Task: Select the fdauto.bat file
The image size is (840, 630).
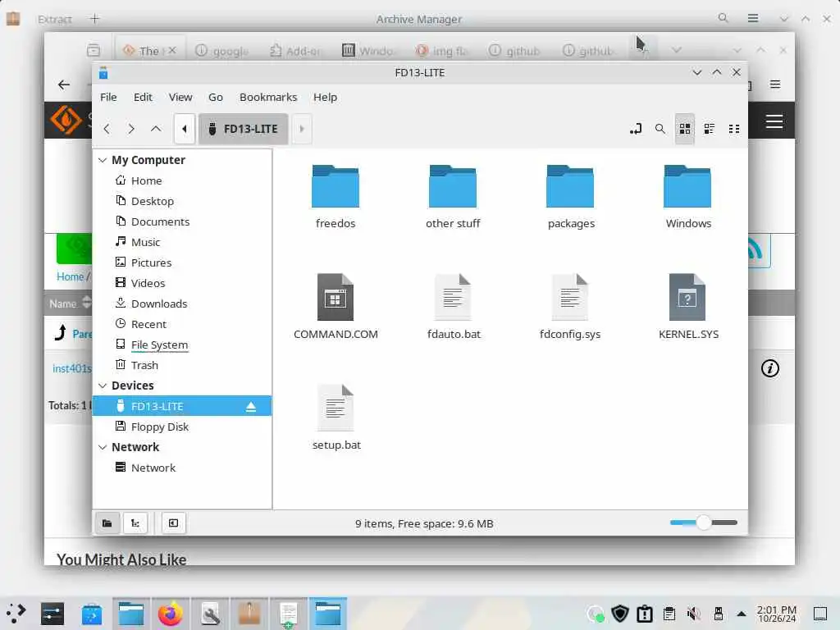Action: 453,307
